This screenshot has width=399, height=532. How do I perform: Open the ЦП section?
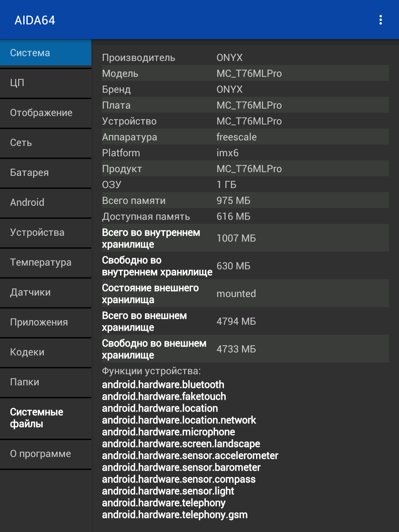45,83
